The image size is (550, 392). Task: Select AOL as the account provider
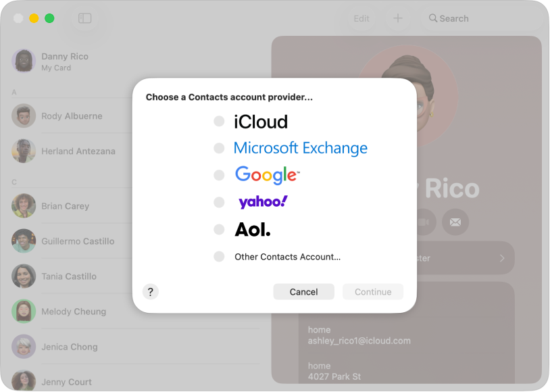(x=219, y=229)
